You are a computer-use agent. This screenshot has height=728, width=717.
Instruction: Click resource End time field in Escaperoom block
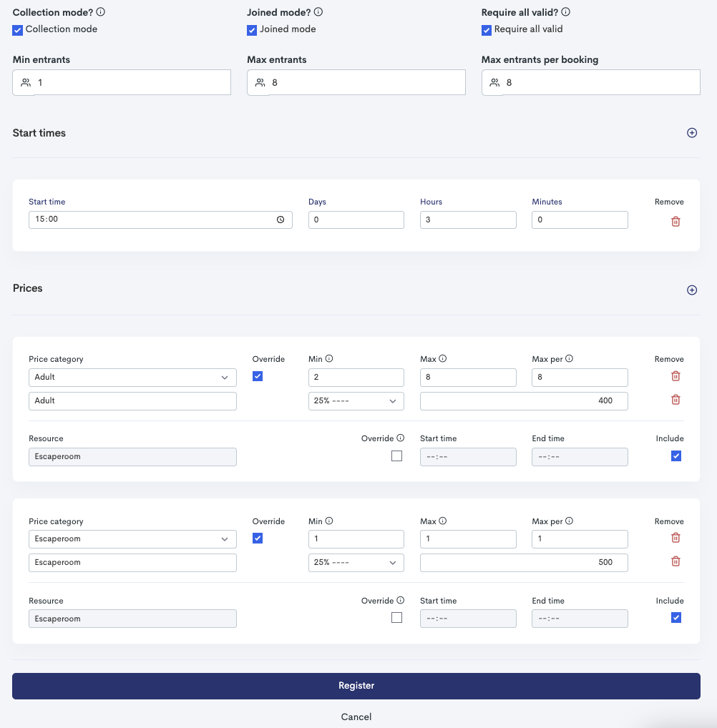(x=580, y=619)
